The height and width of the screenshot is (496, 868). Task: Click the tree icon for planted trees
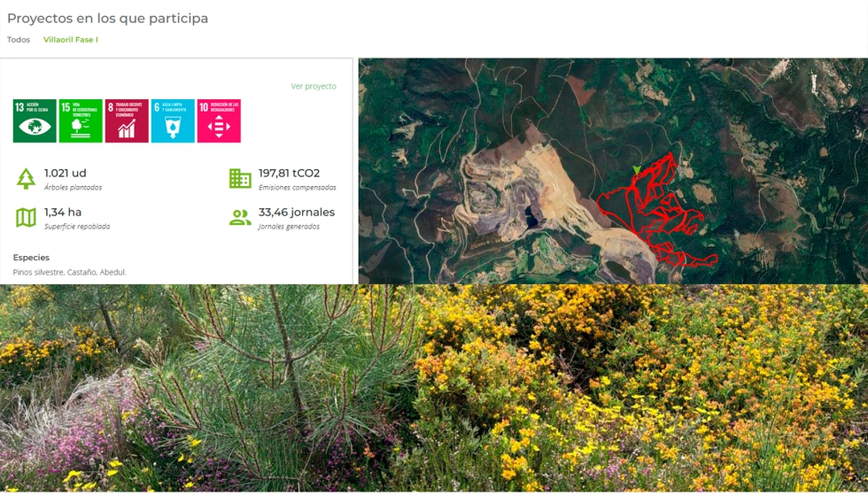pyautogui.click(x=26, y=179)
